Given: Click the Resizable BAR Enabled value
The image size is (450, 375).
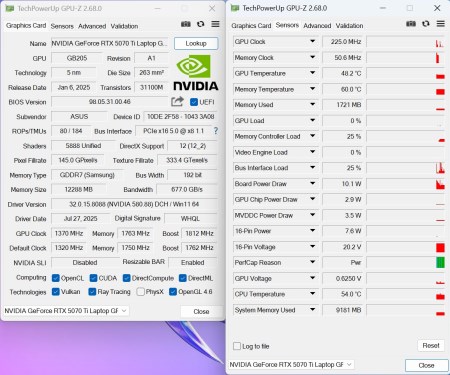Looking at the screenshot, I should (193, 262).
